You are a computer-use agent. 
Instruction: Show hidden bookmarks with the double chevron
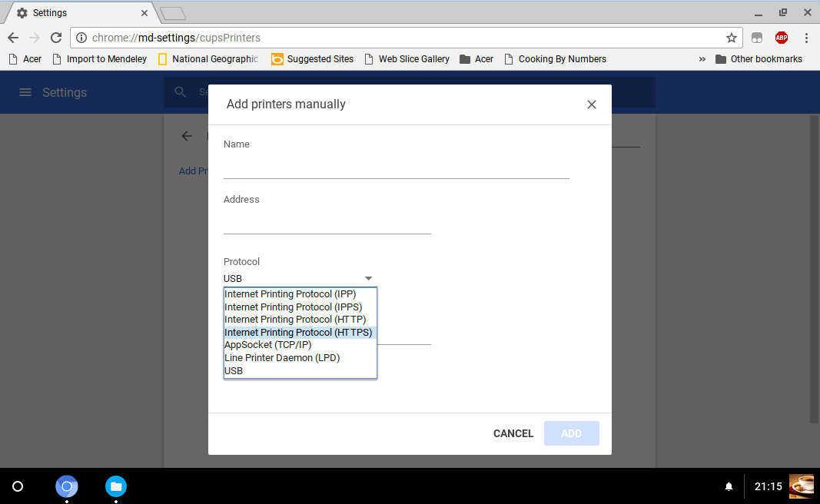click(702, 59)
